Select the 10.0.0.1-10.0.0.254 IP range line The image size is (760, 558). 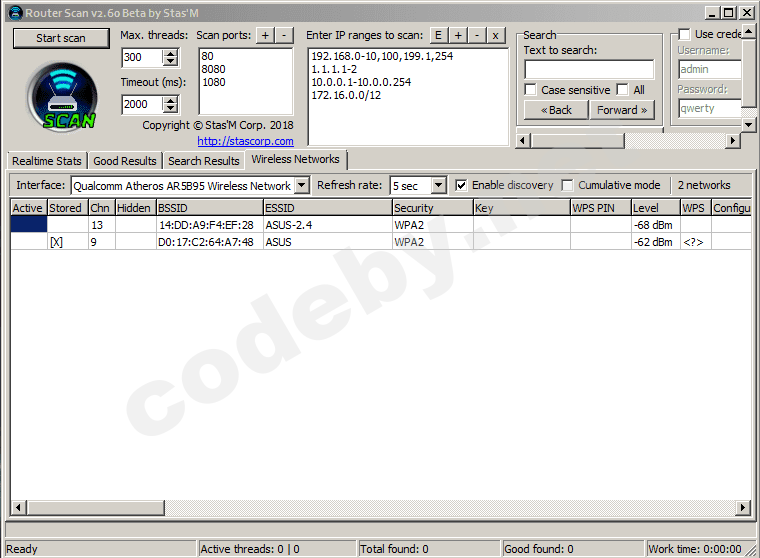coord(361,82)
